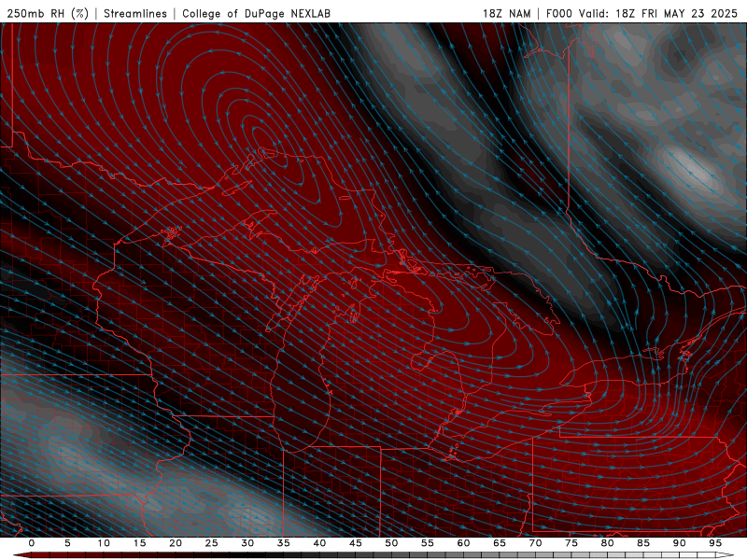Click the colorbar label "40"

pyautogui.click(x=319, y=543)
